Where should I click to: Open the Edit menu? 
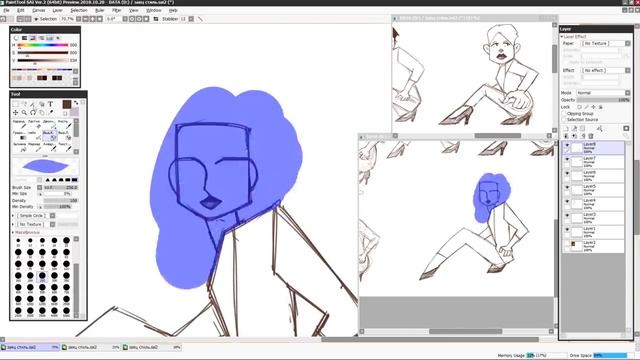coord(20,10)
